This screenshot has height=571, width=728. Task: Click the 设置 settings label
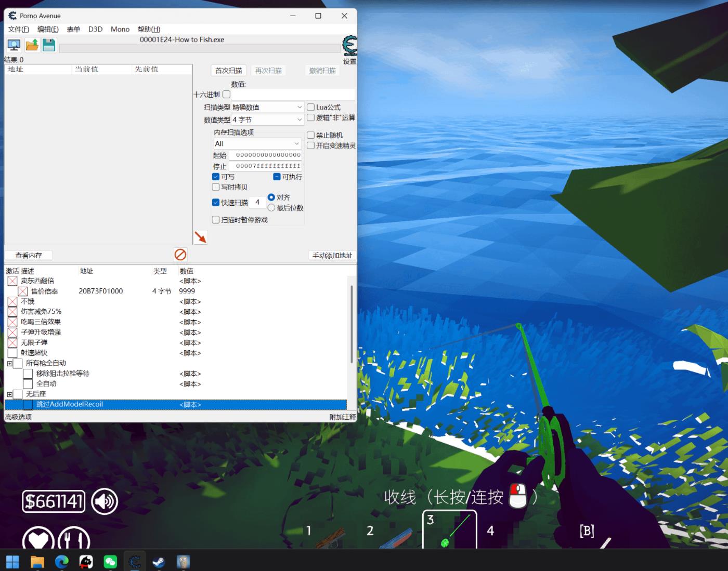pyautogui.click(x=349, y=61)
